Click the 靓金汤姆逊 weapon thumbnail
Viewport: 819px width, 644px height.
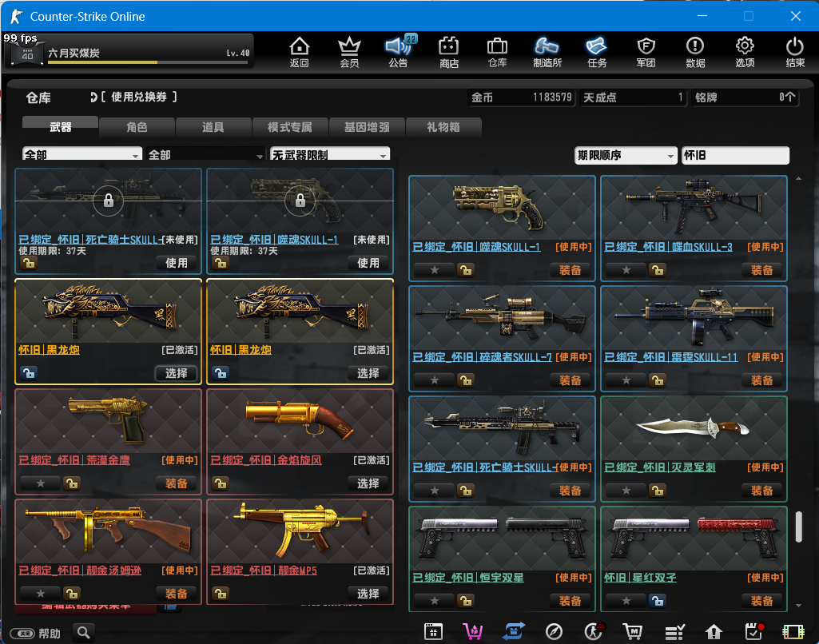pyautogui.click(x=108, y=531)
